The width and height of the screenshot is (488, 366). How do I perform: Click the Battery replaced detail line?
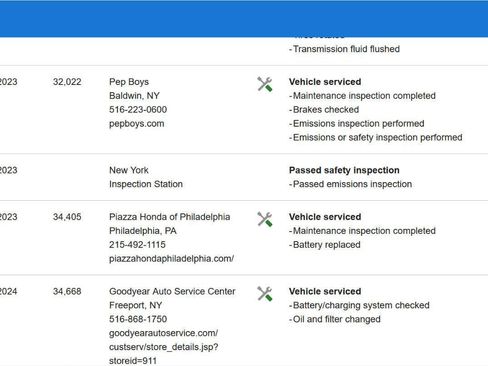325,245
